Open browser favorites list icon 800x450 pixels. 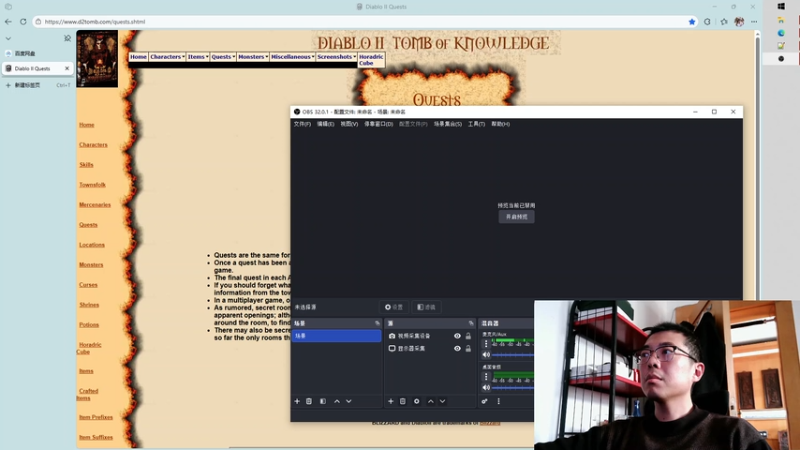tap(724, 21)
